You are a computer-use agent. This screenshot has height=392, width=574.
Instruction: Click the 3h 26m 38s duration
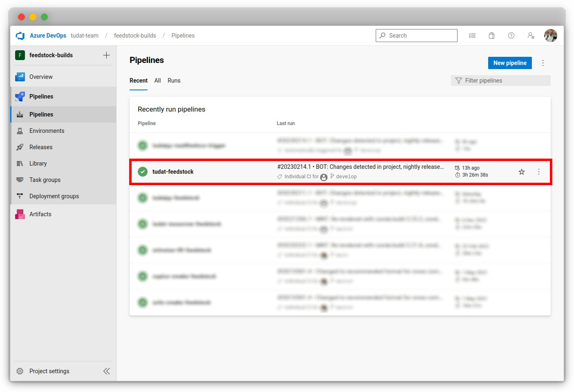(x=475, y=175)
